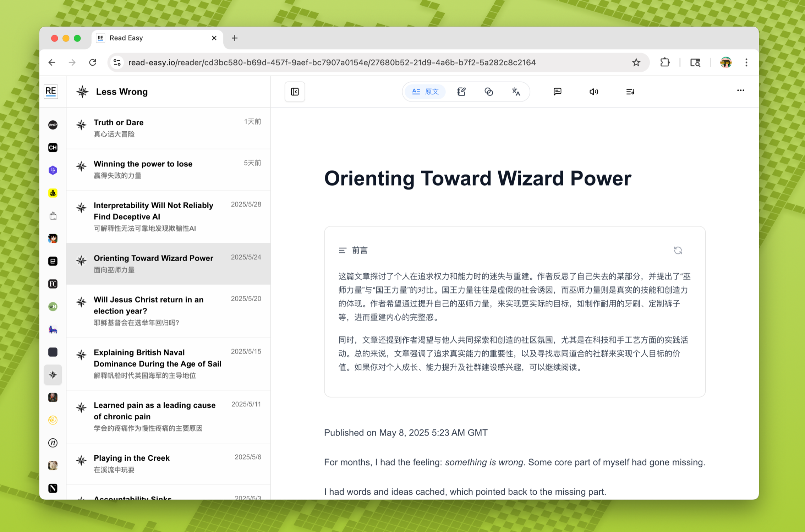The width and height of the screenshot is (805, 532).
Task: Play article audio with speaker icon
Action: point(594,92)
